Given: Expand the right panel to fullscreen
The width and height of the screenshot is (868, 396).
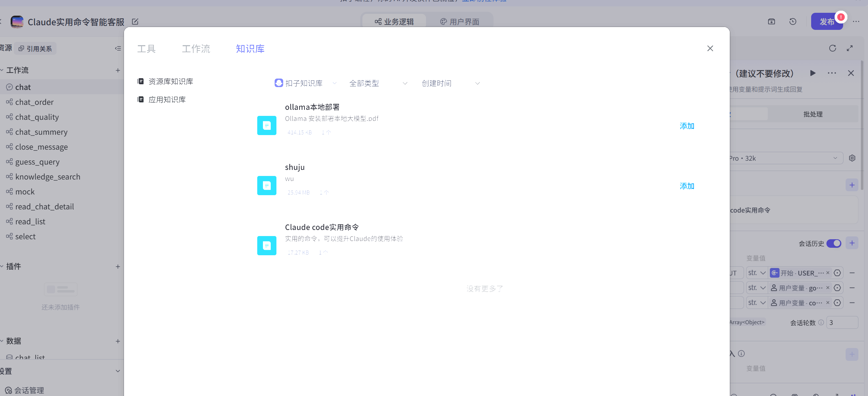Looking at the screenshot, I should point(850,48).
